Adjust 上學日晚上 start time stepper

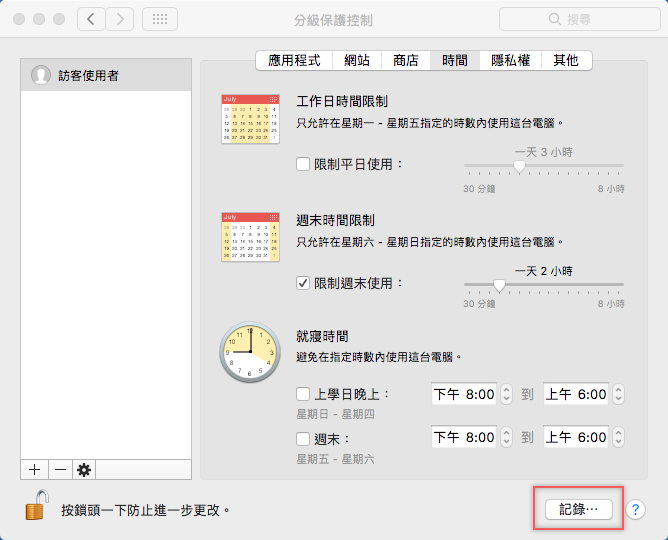click(506, 394)
